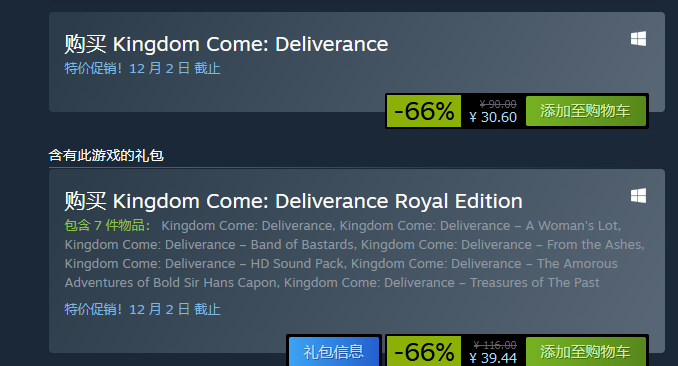Click the 含有此游戏的礼包 section heading

click(106, 155)
